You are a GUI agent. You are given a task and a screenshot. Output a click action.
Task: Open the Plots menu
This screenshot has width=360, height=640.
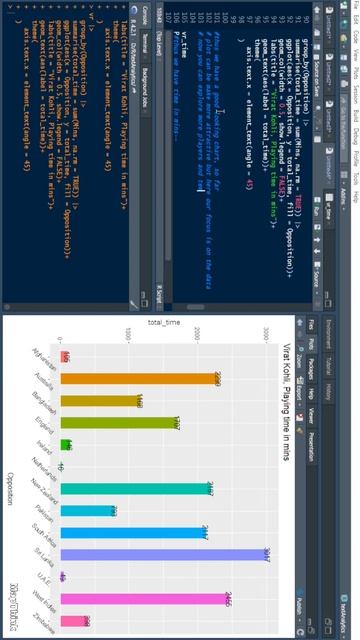[x=355, y=73]
